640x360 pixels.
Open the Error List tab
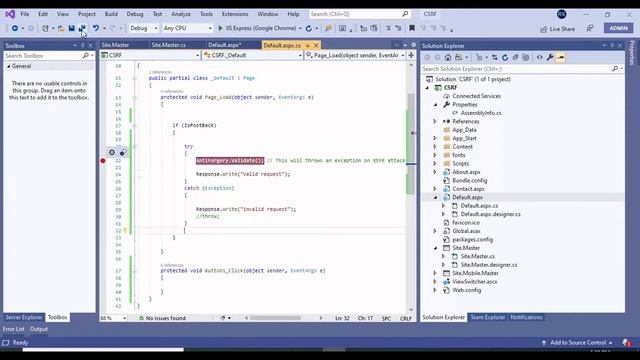(x=13, y=329)
